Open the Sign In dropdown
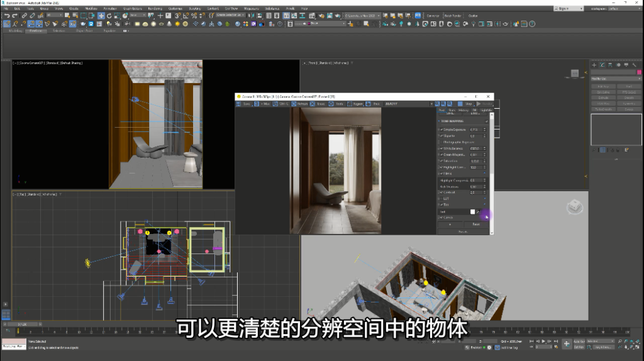 point(569,8)
